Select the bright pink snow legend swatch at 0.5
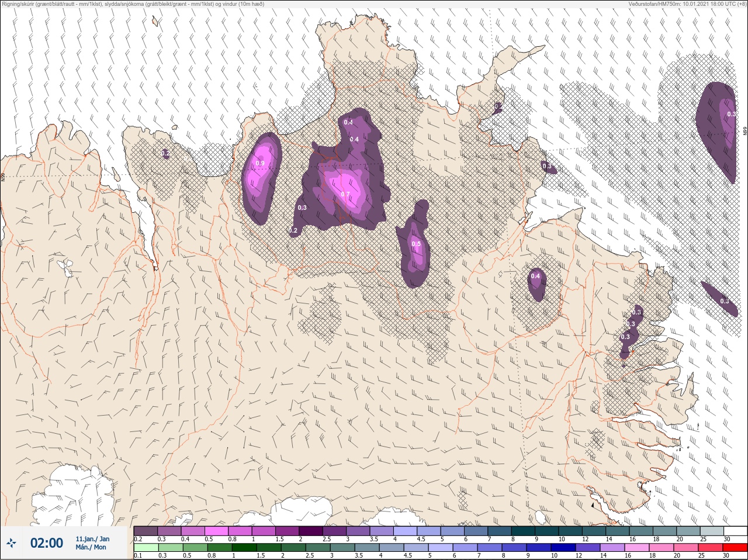The image size is (748, 560). 217,531
